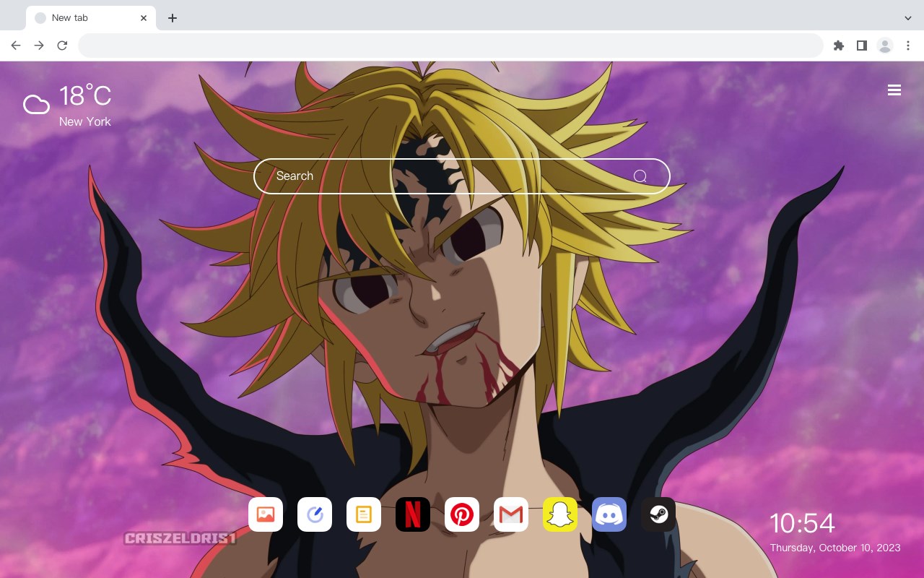Viewport: 924px width, 578px height.
Task: Go forward to next page
Action: (39, 46)
